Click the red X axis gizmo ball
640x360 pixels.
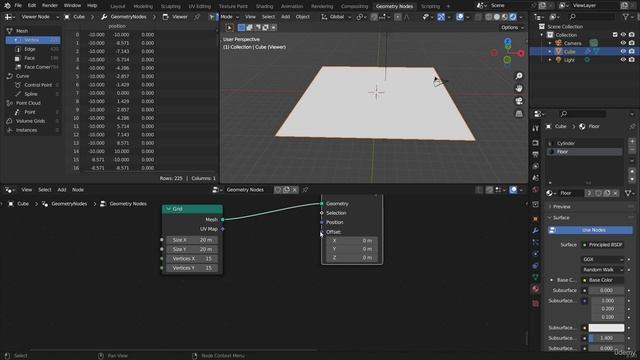tap(521, 53)
